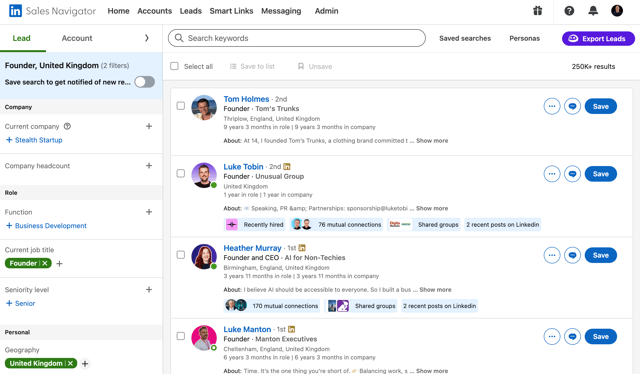Image resolution: width=640 pixels, height=374 pixels.
Task: Message Tom Holmes via chat icon
Action: [x=572, y=106]
